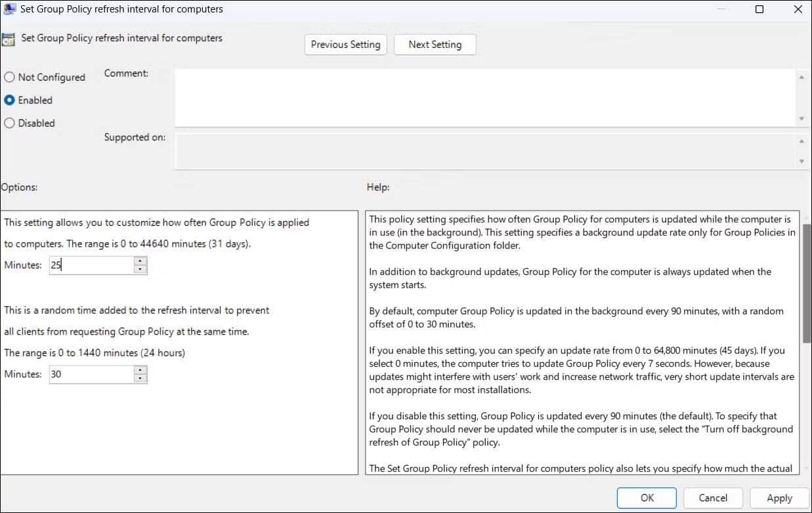
Task: Click inside the random time Minutes field
Action: tap(92, 373)
